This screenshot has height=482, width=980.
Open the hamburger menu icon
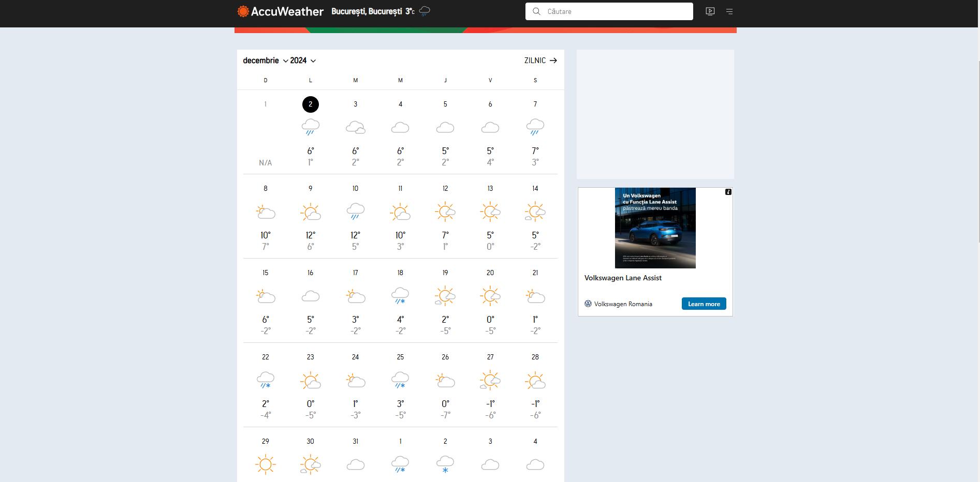(x=729, y=11)
